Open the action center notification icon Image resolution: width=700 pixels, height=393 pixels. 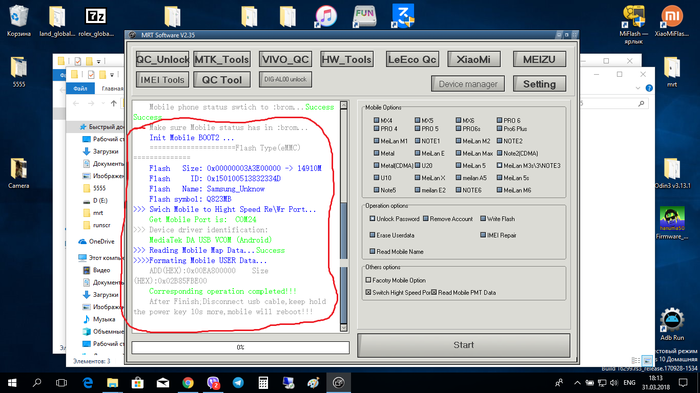(683, 383)
